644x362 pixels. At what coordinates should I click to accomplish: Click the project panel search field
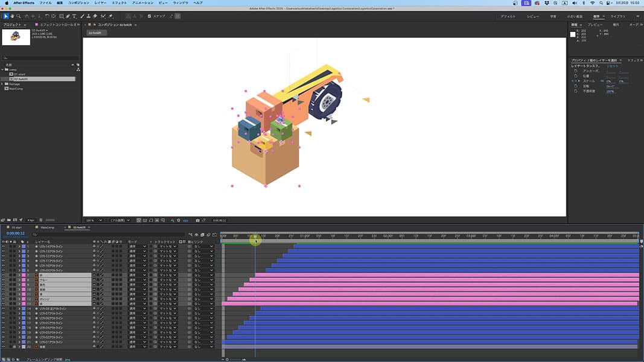tap(39, 58)
